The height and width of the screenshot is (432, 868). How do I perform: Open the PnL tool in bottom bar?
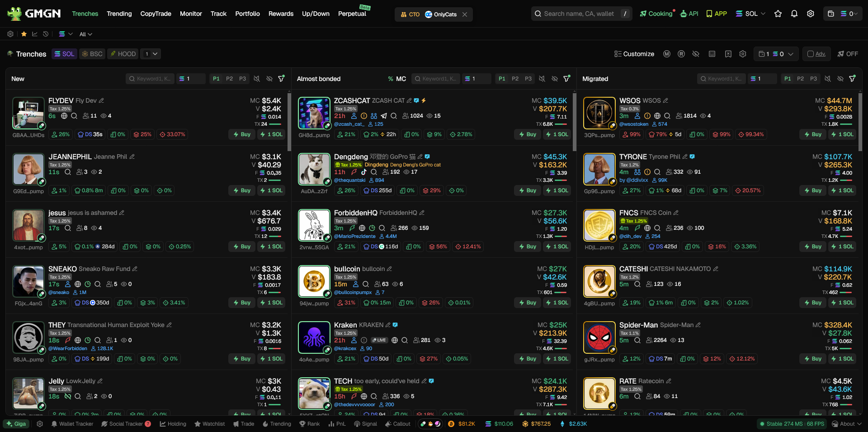point(337,424)
